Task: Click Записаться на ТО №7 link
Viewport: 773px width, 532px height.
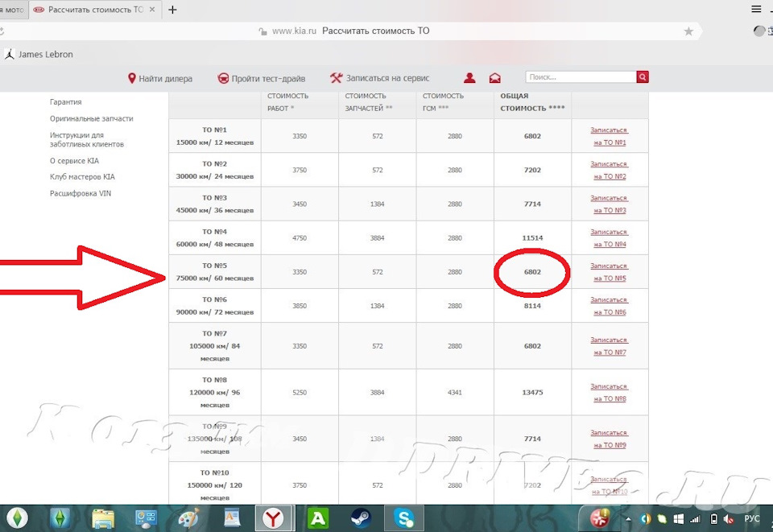Action: pyautogui.click(x=610, y=346)
